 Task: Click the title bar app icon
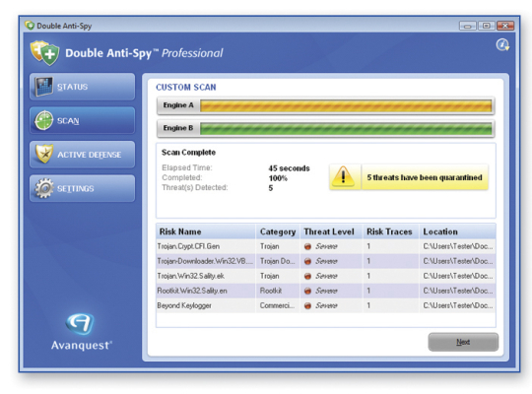[x=30, y=26]
